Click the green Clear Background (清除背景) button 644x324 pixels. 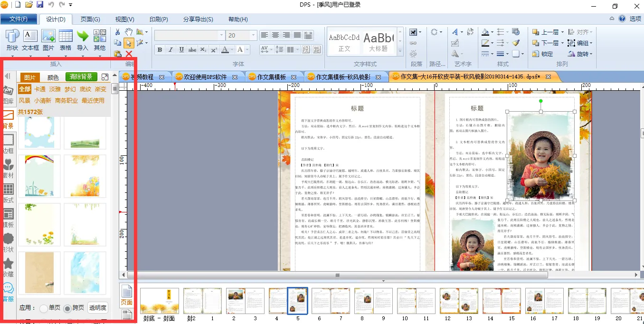pyautogui.click(x=82, y=77)
